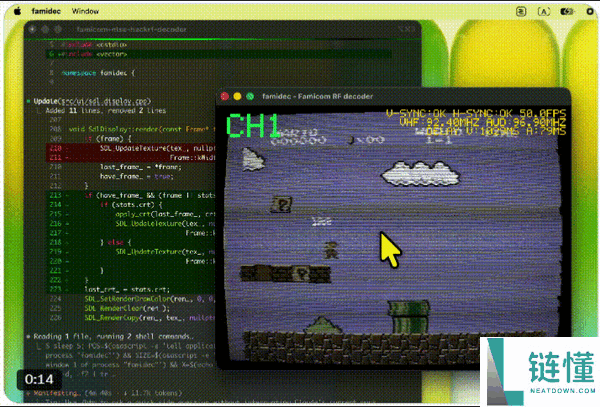
Task: Open the Apple menu
Action: point(18,11)
